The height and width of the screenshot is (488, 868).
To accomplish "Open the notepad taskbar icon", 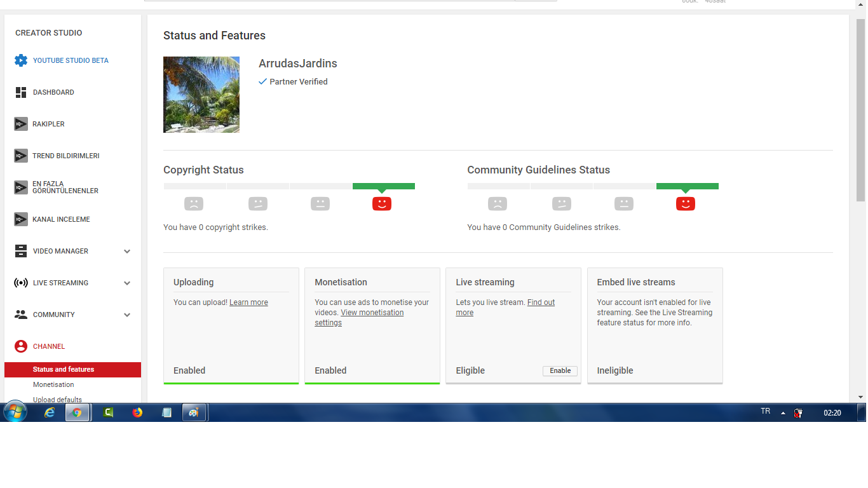I will tap(166, 412).
